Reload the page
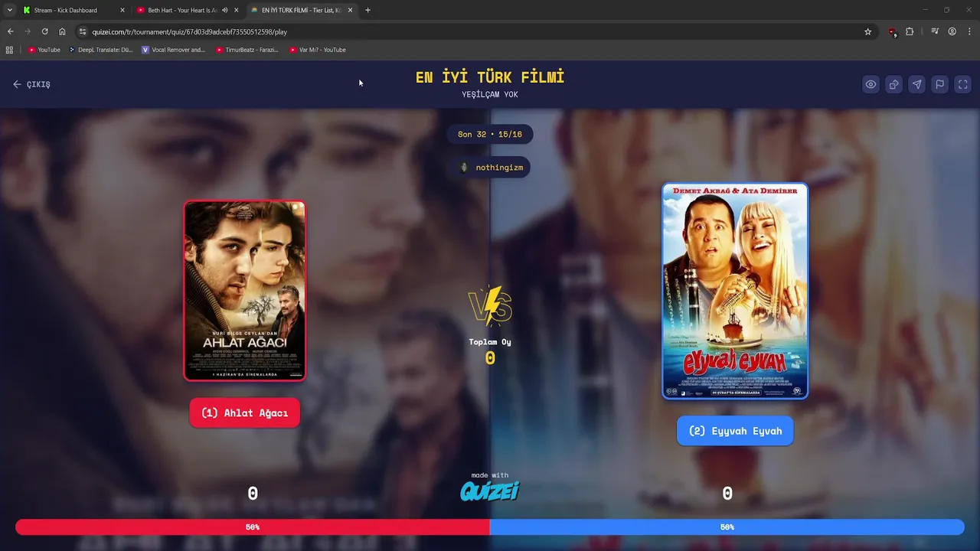 44,31
